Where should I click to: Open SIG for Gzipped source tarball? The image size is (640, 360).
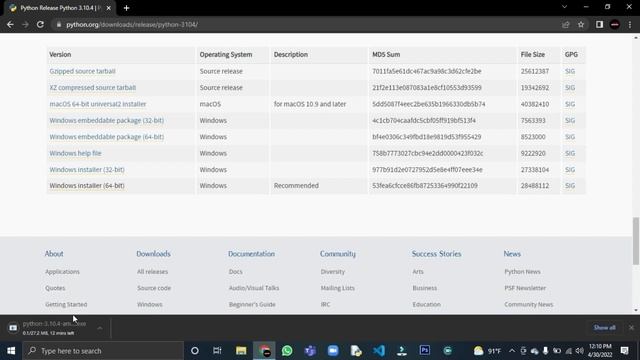point(570,71)
